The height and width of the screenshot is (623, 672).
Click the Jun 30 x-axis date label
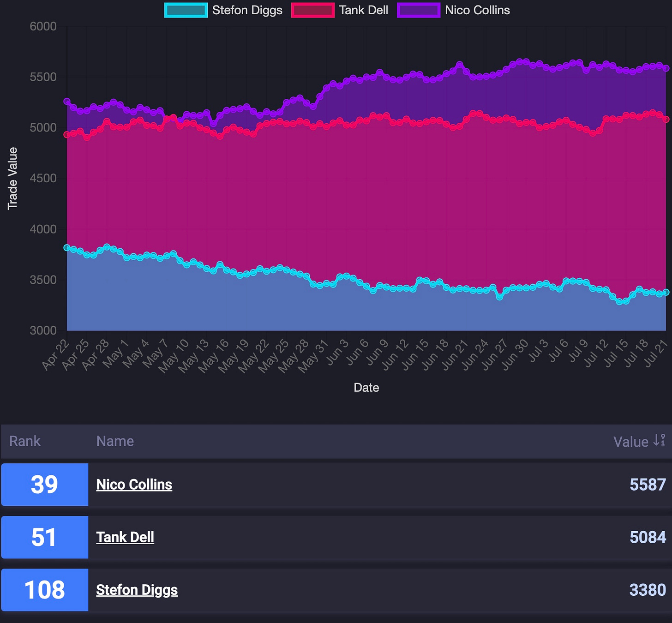point(515,354)
